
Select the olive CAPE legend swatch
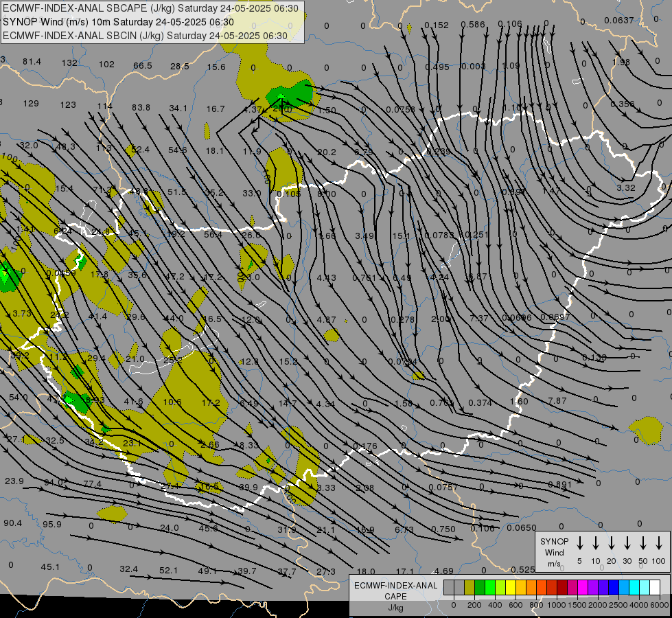[470, 587]
